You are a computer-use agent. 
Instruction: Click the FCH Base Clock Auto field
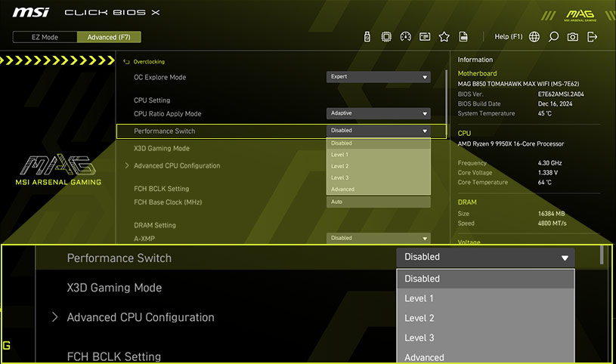coord(378,202)
